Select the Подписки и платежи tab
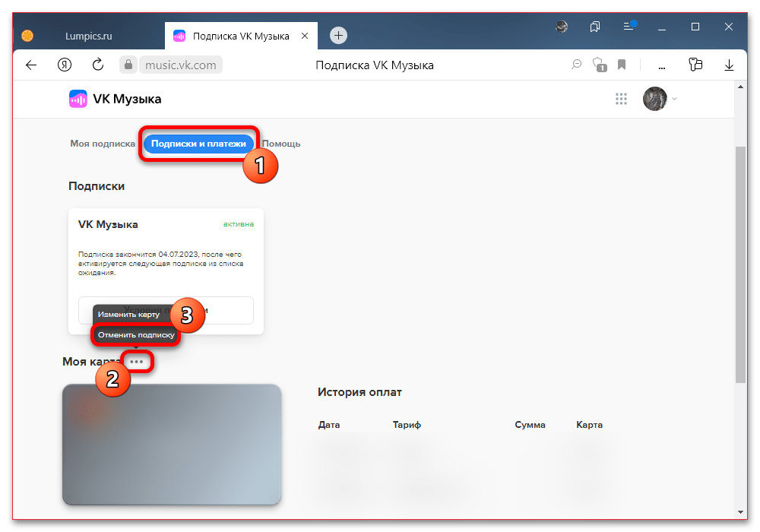760x532 pixels. (x=198, y=144)
